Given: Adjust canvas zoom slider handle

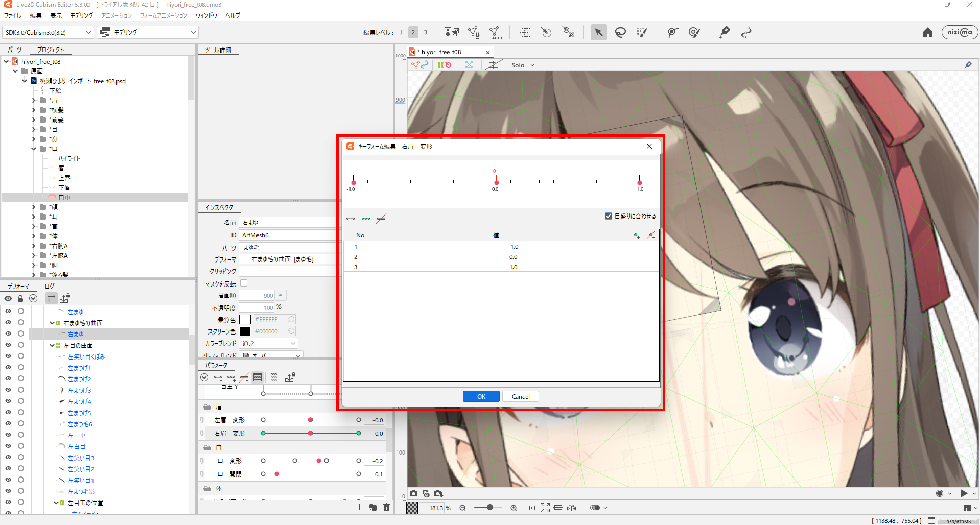Looking at the screenshot, I should 490,507.
